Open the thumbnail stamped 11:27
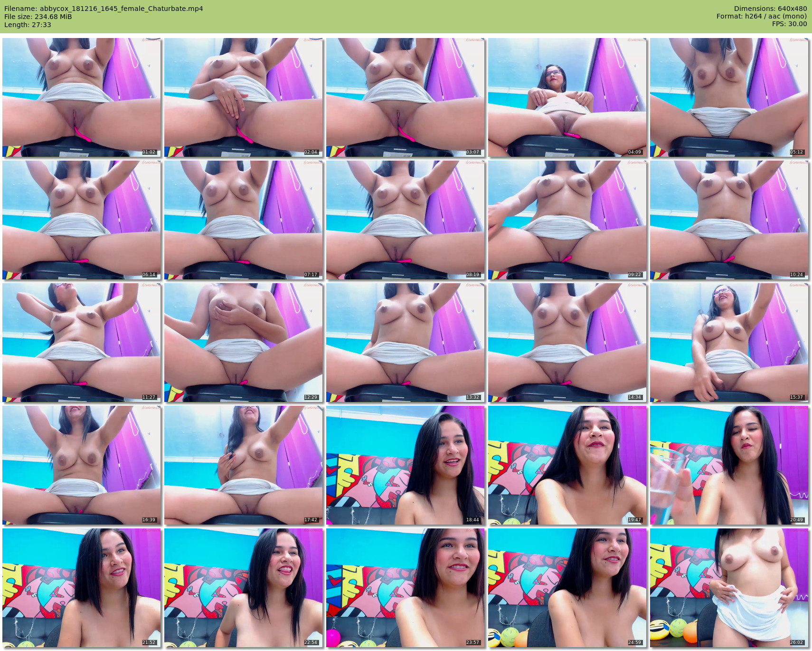Viewport: 812px width, 651px height. tap(82, 343)
